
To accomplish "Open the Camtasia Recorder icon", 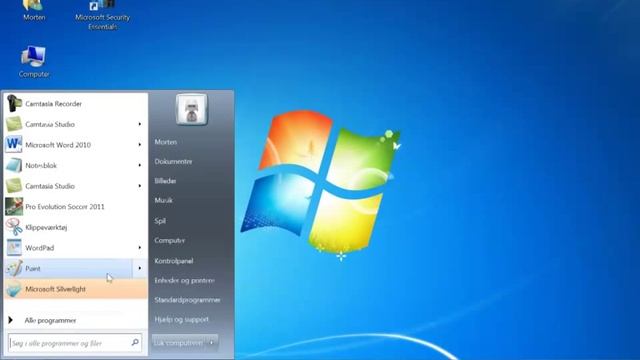I will point(14,104).
